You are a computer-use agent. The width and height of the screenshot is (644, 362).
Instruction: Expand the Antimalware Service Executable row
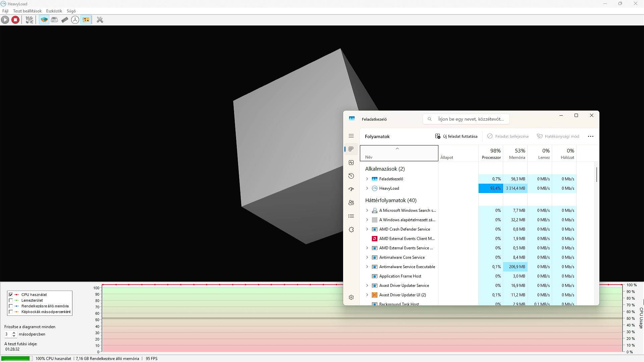pyautogui.click(x=367, y=267)
